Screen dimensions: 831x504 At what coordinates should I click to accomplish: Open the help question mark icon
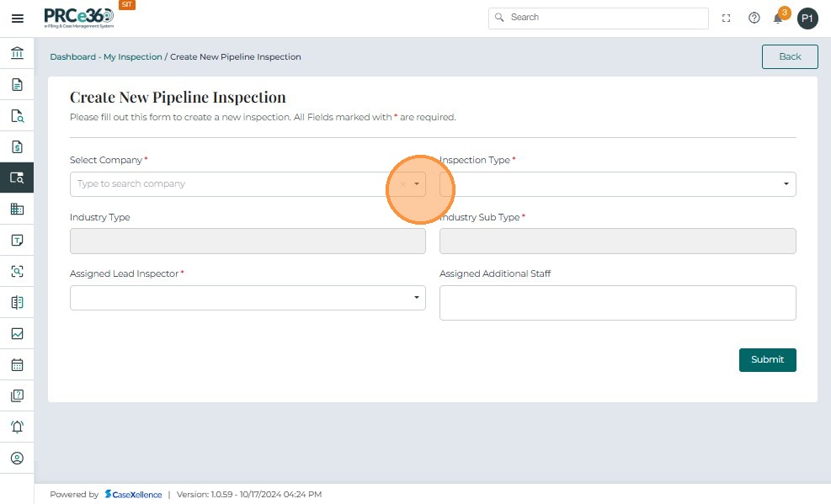(754, 18)
